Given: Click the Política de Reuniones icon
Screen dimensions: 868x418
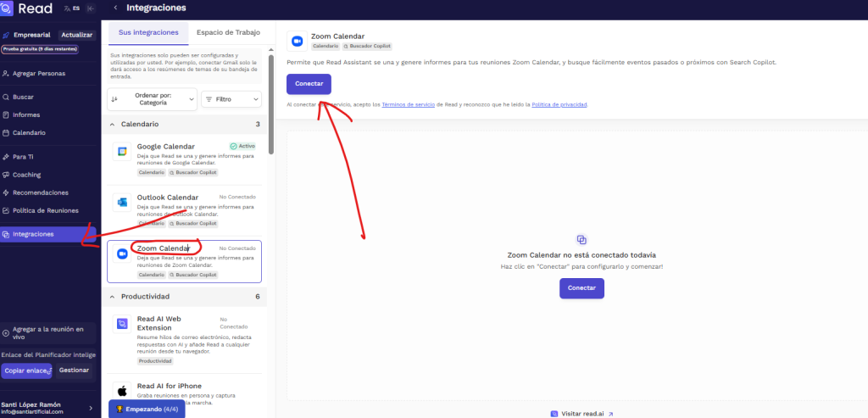Looking at the screenshot, I should click(x=6, y=210).
